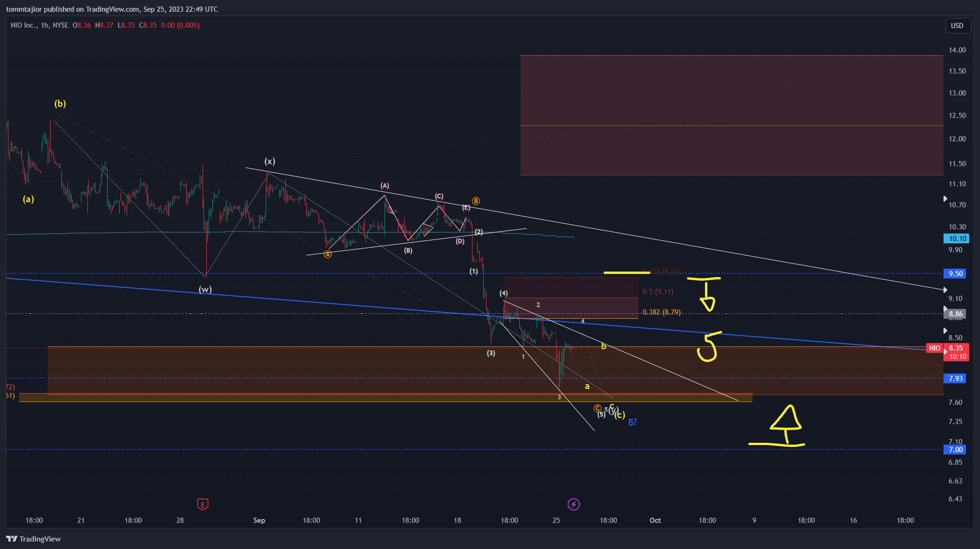The width and height of the screenshot is (980, 549).
Task: Open the USD currency selector
Action: 957,26
